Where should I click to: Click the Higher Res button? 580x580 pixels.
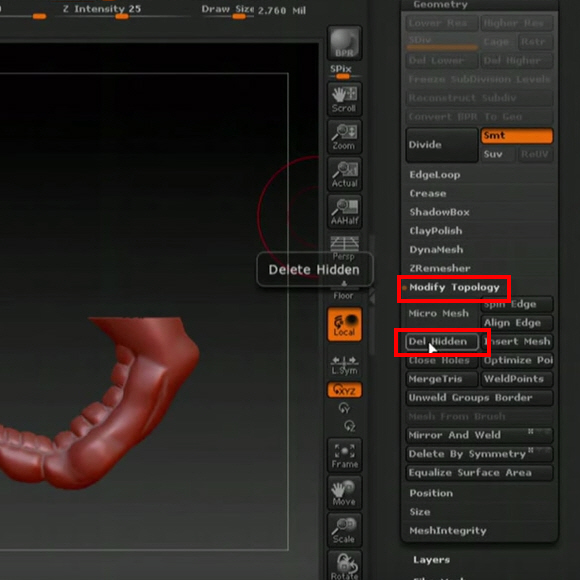pyautogui.click(x=517, y=23)
